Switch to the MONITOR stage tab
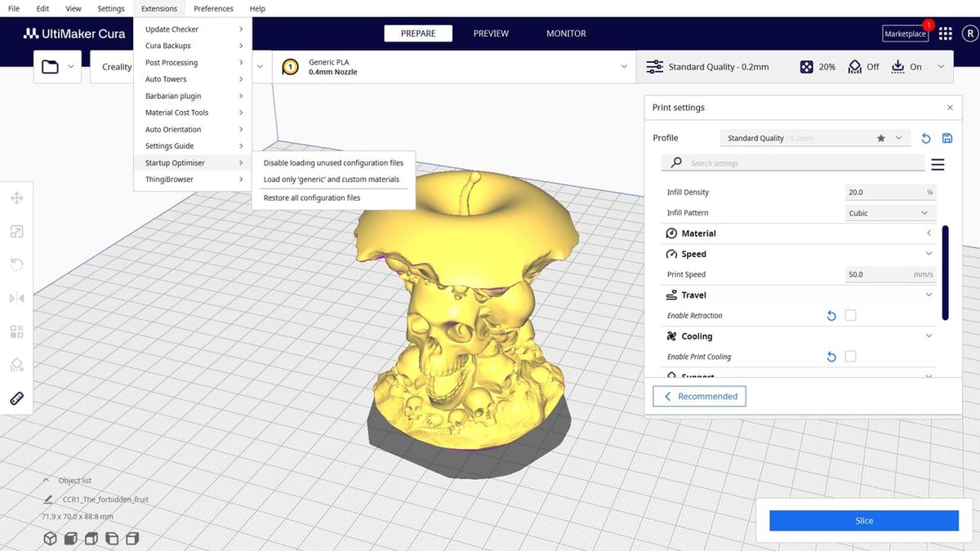 pos(566,33)
